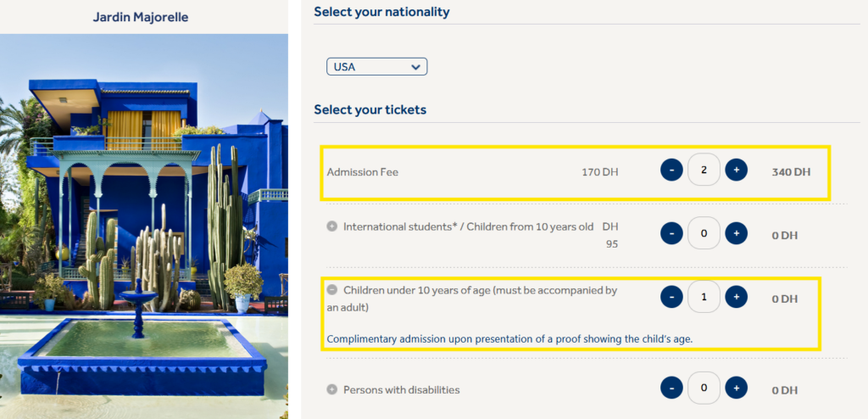Viewport: 868px width, 419px height.
Task: Add a Persons with disabilities ticket
Action: coord(736,388)
